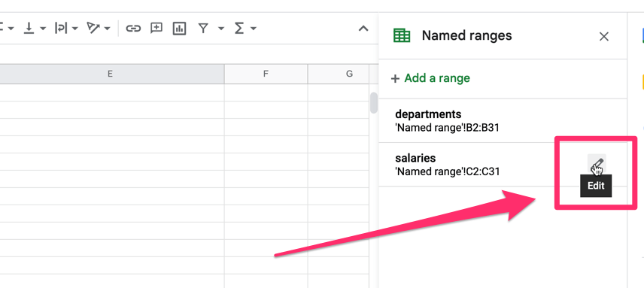The image size is (644, 288).
Task: Click the Named ranges panel title
Action: coord(467,35)
